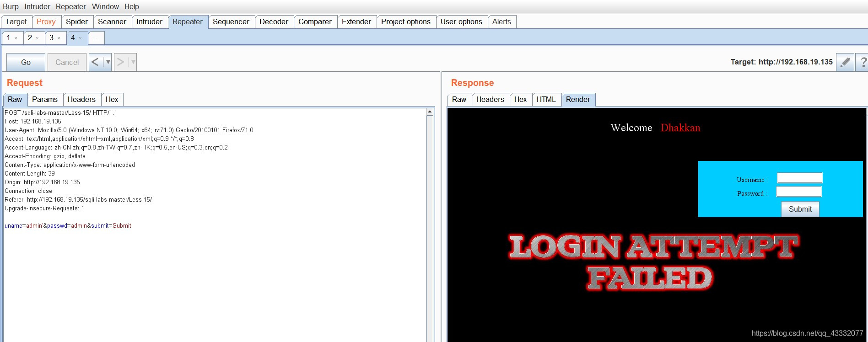Click the uname=admin' request body line
The width and height of the screenshot is (868, 342).
click(x=68, y=226)
